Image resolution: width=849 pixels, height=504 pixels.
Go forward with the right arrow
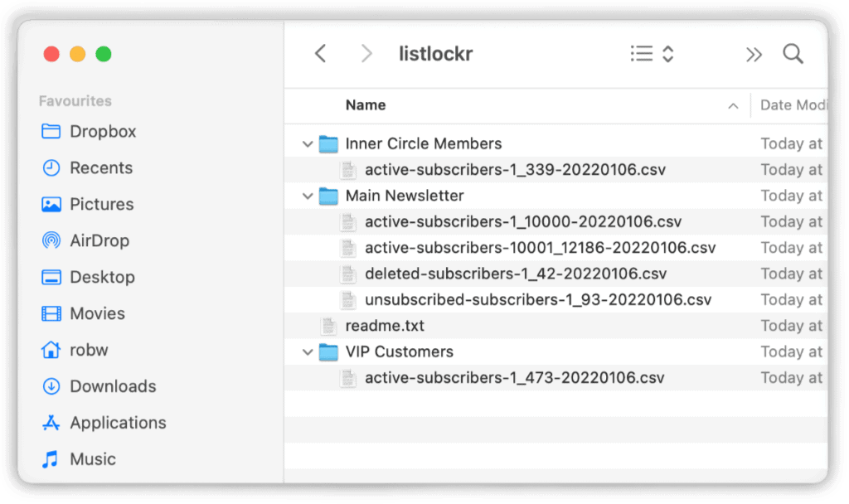366,53
